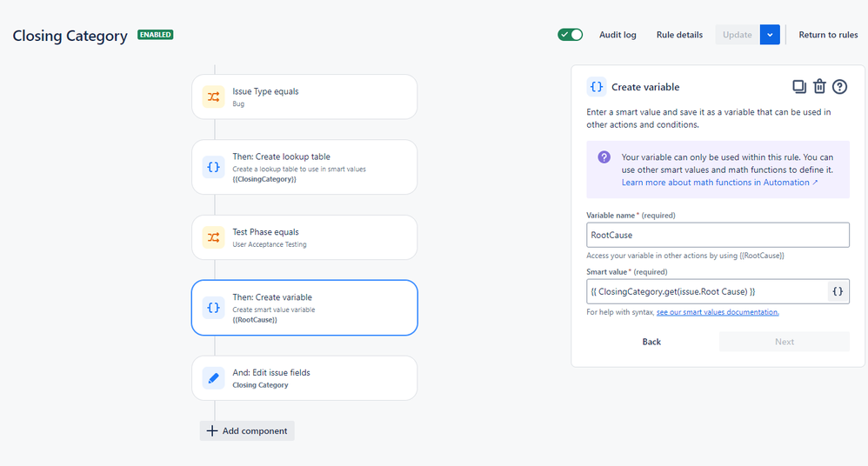Click the Update button
868x466 pixels.
tap(738, 35)
